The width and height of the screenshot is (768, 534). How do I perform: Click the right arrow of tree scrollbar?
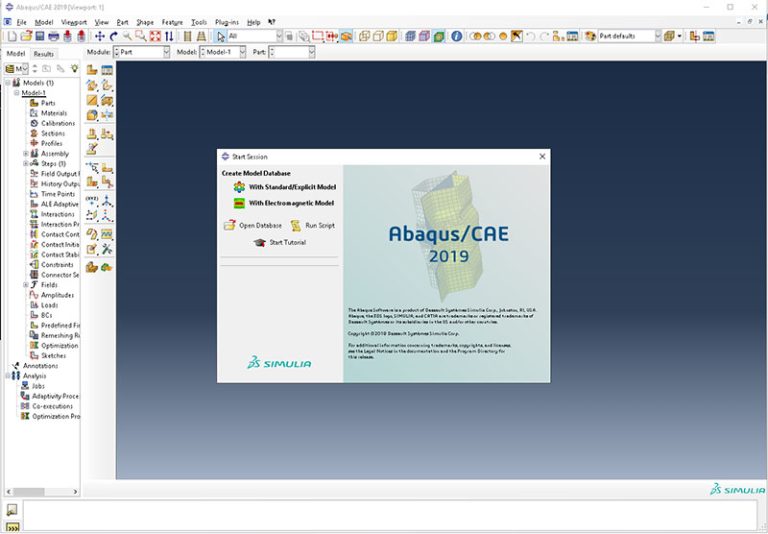[x=75, y=491]
